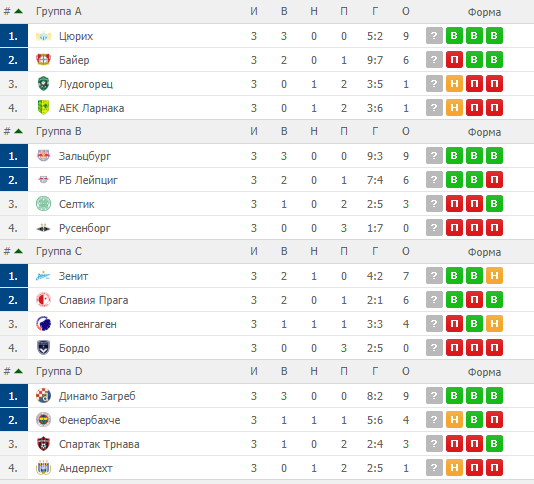
Task: Click the Селтик club crest
Action: tap(43, 204)
